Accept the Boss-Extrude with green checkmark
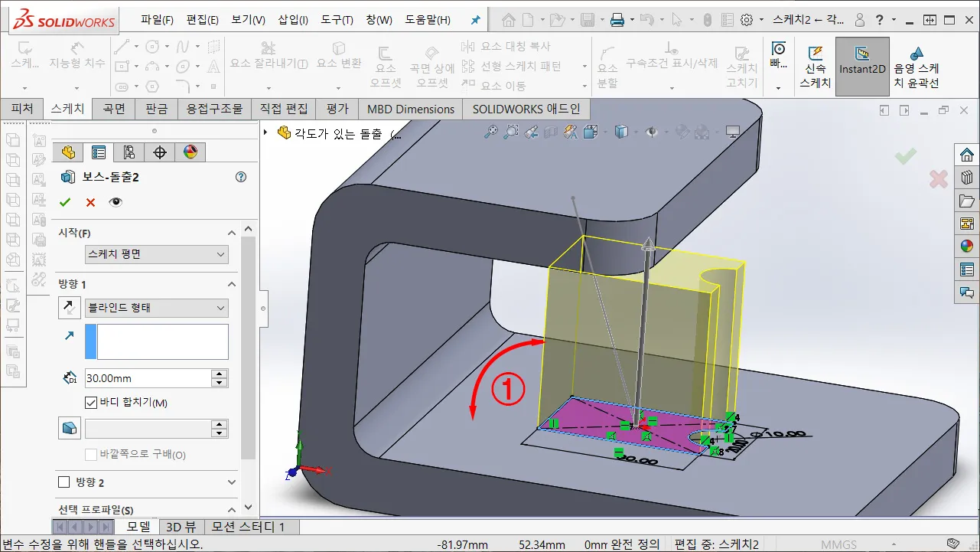 (x=65, y=202)
